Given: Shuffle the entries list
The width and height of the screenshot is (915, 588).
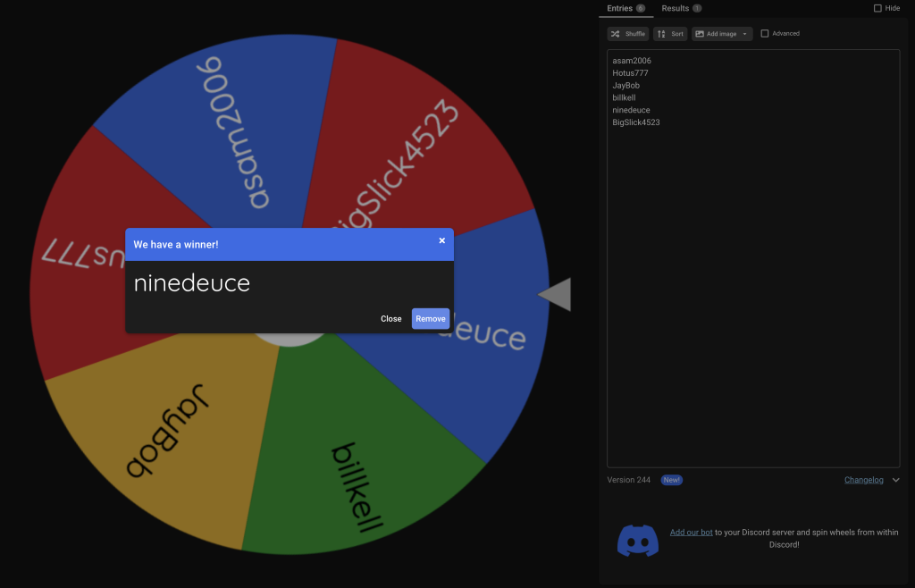Looking at the screenshot, I should point(628,34).
